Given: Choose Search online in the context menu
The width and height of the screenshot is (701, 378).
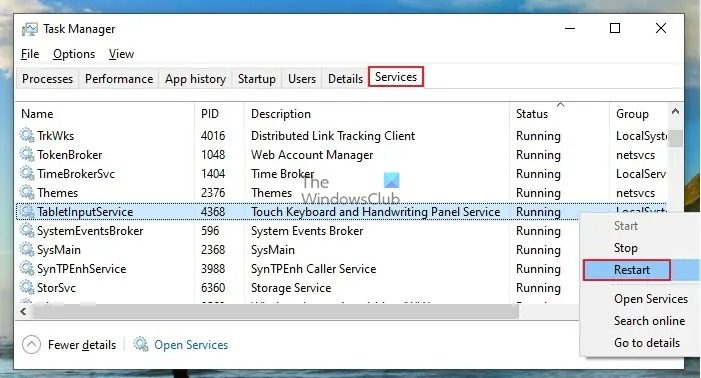Looking at the screenshot, I should [649, 320].
